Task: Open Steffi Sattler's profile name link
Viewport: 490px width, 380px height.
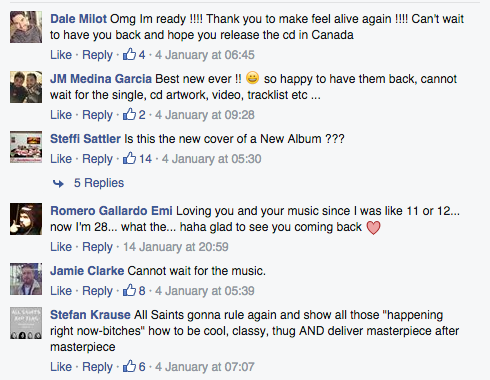Action: click(85, 139)
